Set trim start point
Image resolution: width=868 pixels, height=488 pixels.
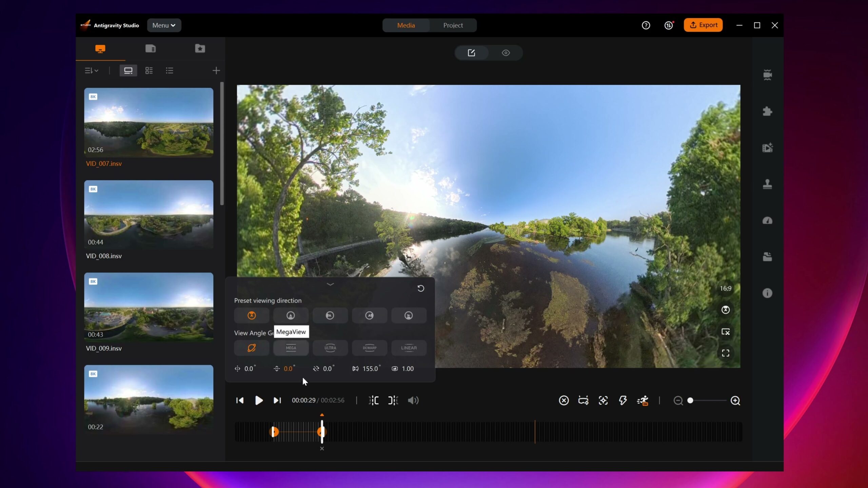pyautogui.click(x=374, y=401)
